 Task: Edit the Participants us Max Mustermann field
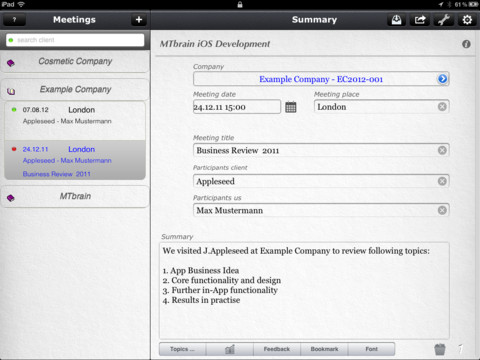click(x=321, y=210)
